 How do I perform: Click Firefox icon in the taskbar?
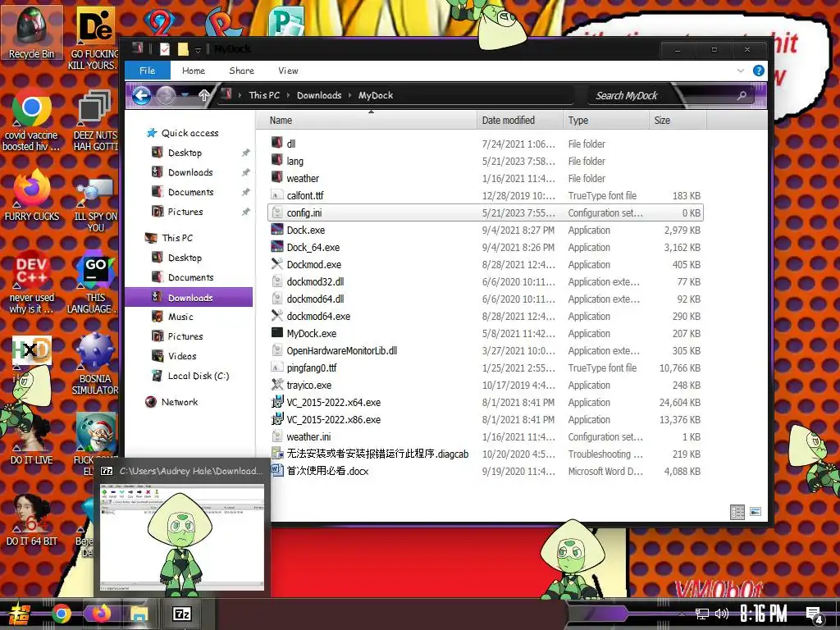coord(100,614)
